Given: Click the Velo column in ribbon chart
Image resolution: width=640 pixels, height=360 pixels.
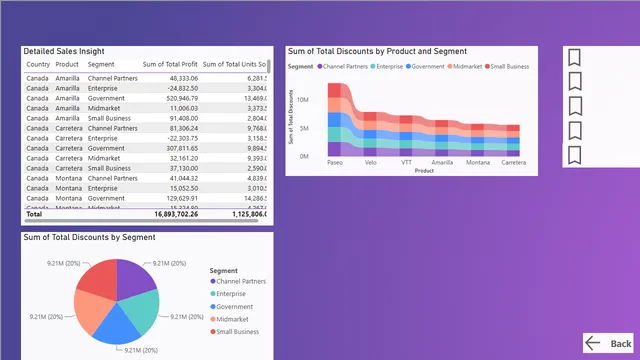Looking at the screenshot, I should [x=370, y=134].
